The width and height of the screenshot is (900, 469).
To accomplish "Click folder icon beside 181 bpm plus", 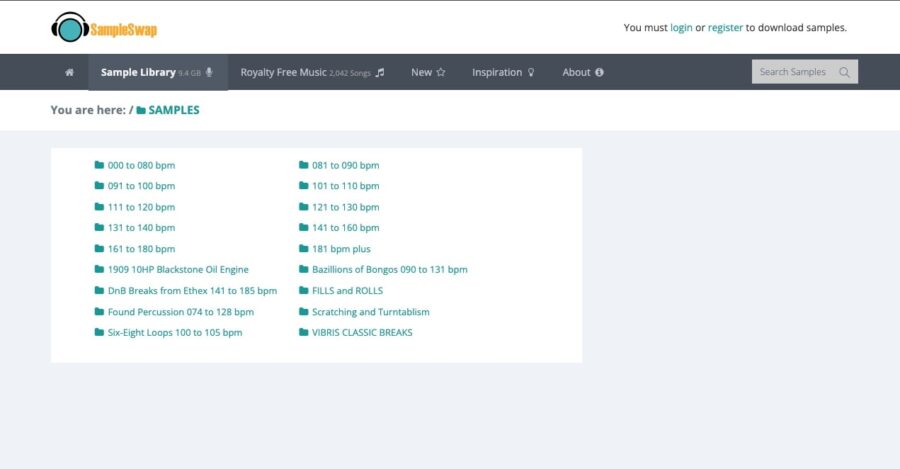I will point(304,249).
